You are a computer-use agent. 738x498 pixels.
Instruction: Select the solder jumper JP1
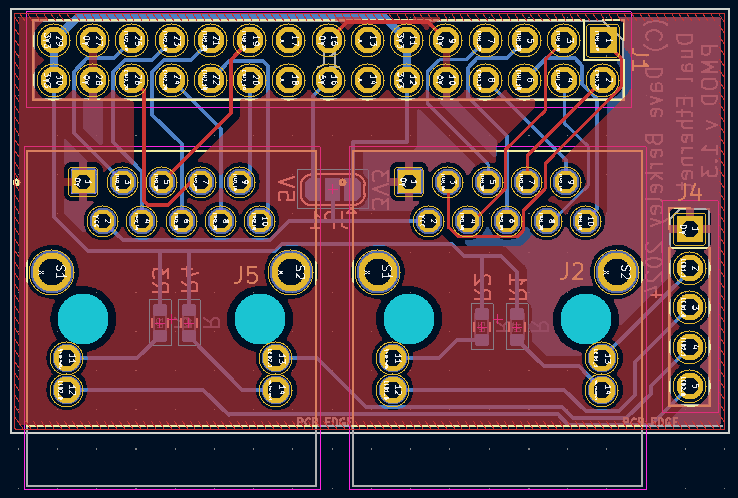(x=333, y=189)
